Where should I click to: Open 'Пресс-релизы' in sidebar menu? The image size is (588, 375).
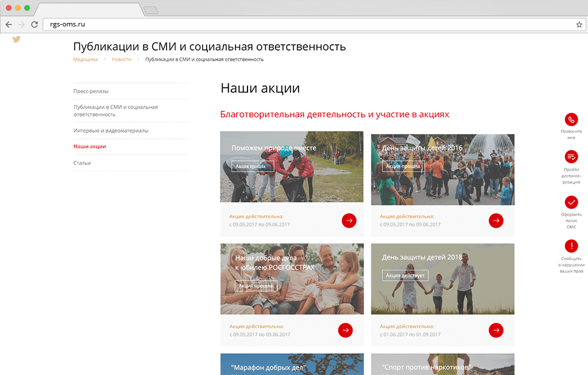pos(91,91)
